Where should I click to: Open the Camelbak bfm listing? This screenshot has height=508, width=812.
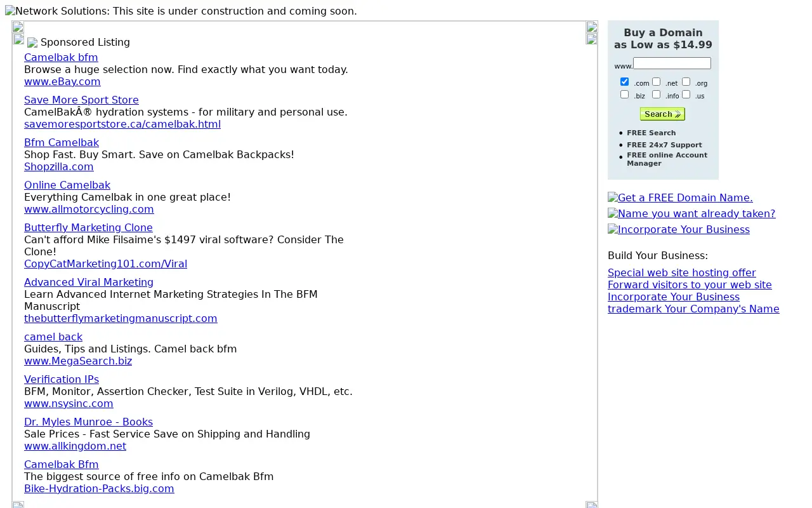[x=61, y=58]
